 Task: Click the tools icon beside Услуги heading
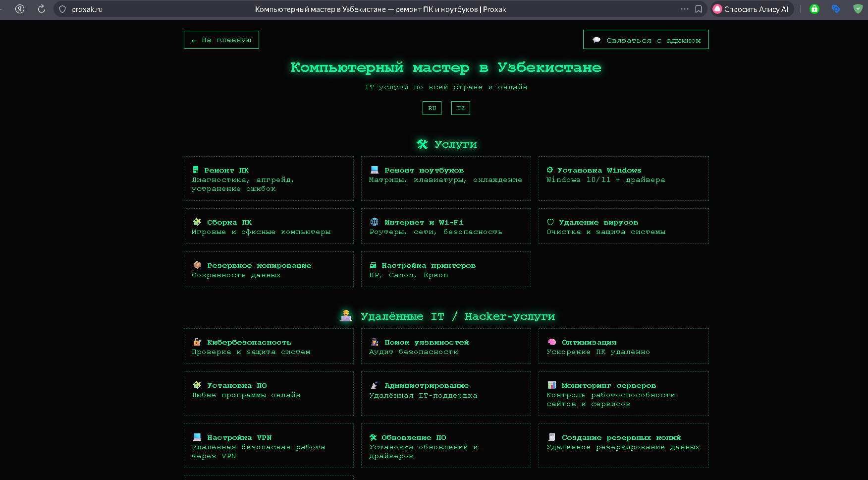[422, 144]
